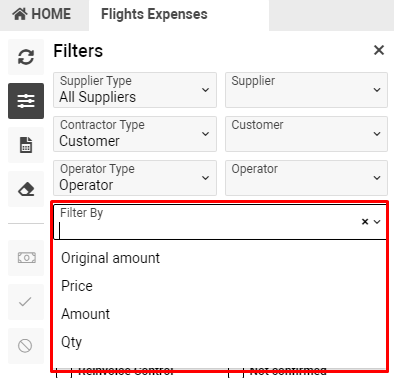Expand the Operator dropdown
The image size is (394, 378).
(306, 178)
